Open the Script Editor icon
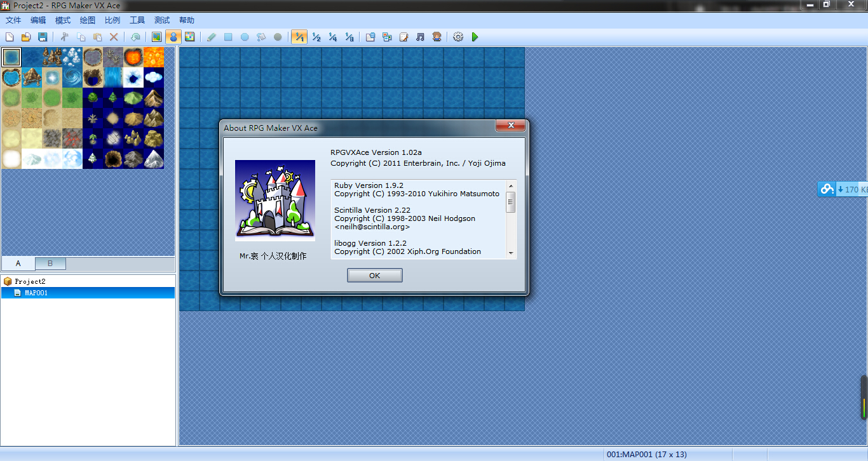868x461 pixels. (403, 37)
